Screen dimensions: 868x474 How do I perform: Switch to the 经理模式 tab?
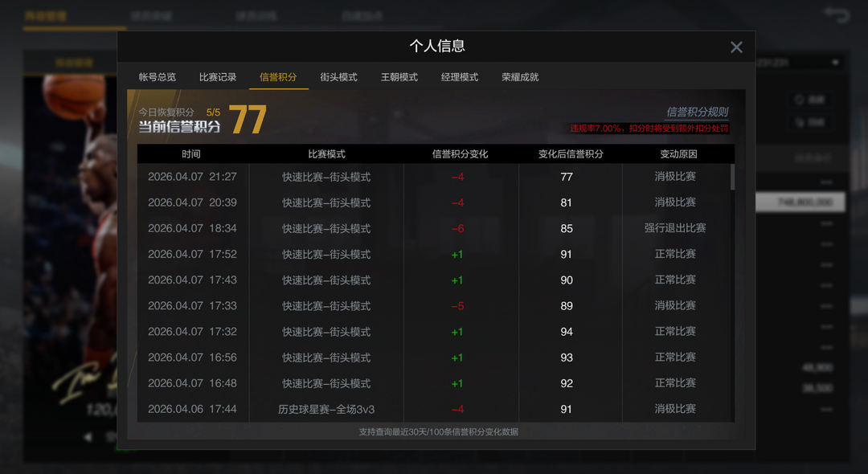pyautogui.click(x=460, y=77)
